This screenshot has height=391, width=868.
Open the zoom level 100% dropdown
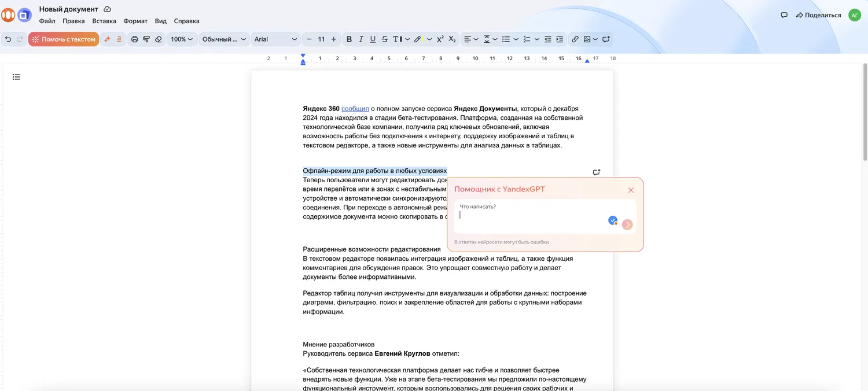[x=181, y=39]
